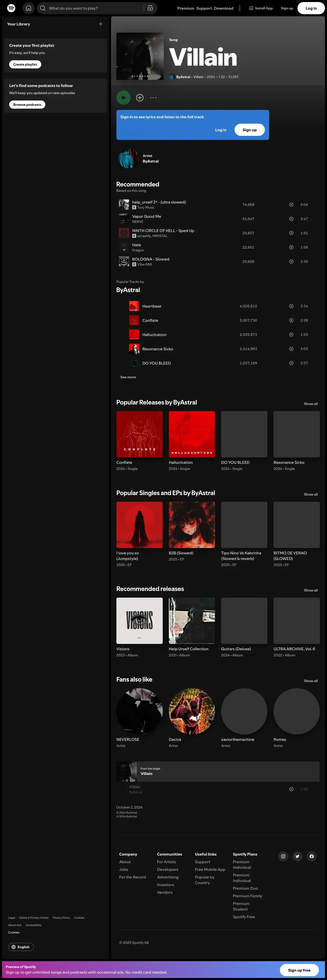
Task: Add Vapor Good Me to playlist
Action: [x=291, y=219]
